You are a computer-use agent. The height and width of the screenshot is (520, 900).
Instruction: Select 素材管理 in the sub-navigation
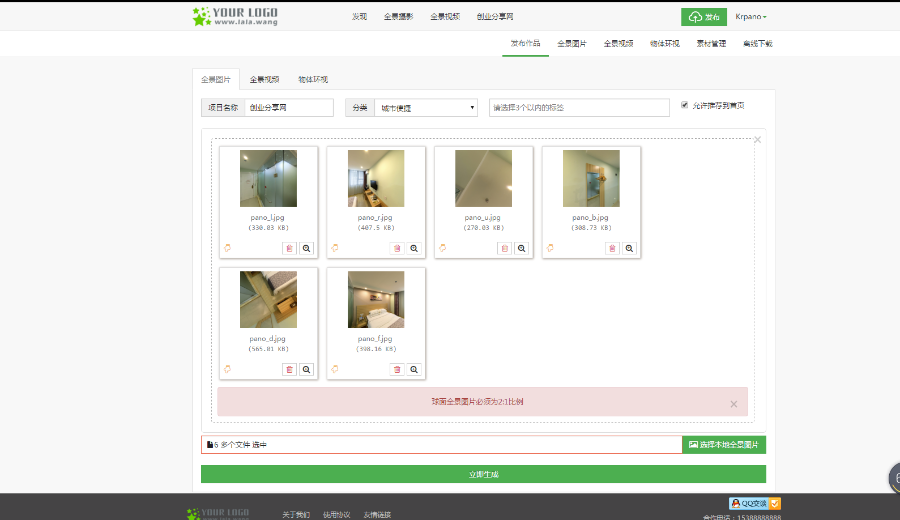(x=711, y=44)
